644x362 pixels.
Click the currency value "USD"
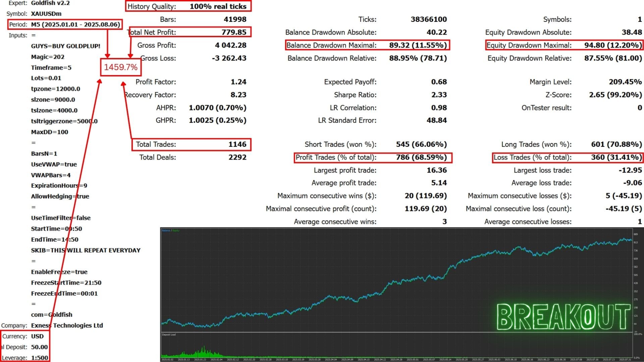click(37, 336)
